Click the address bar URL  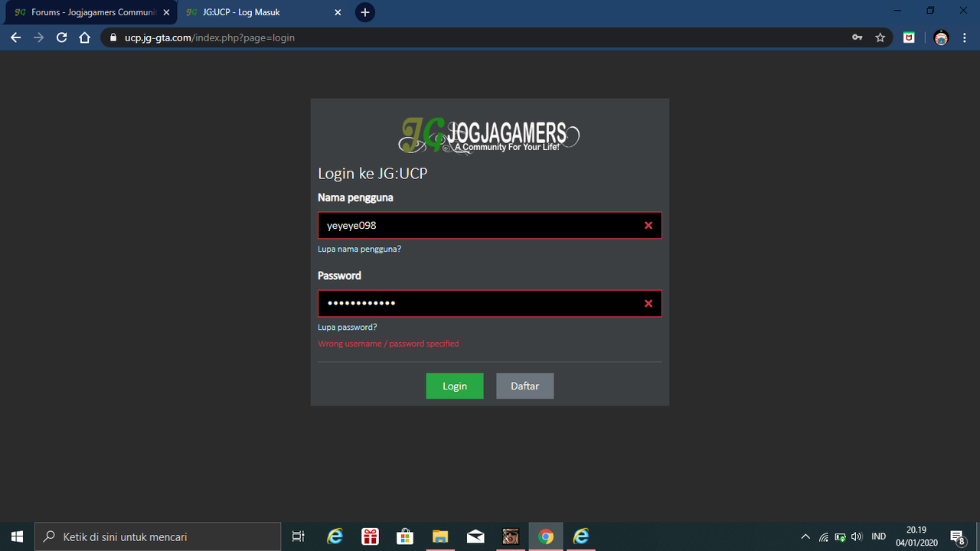point(210,37)
